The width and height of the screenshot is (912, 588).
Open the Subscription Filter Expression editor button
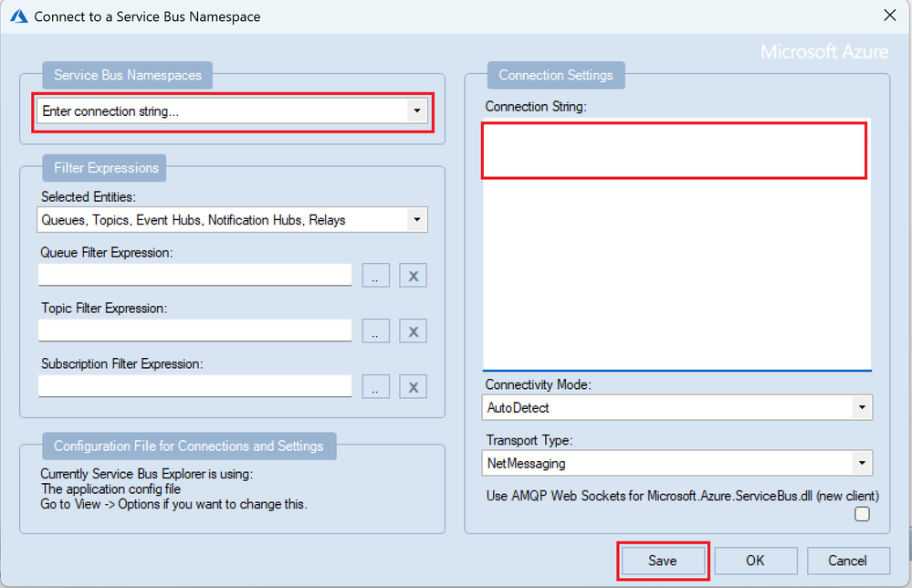(376, 387)
